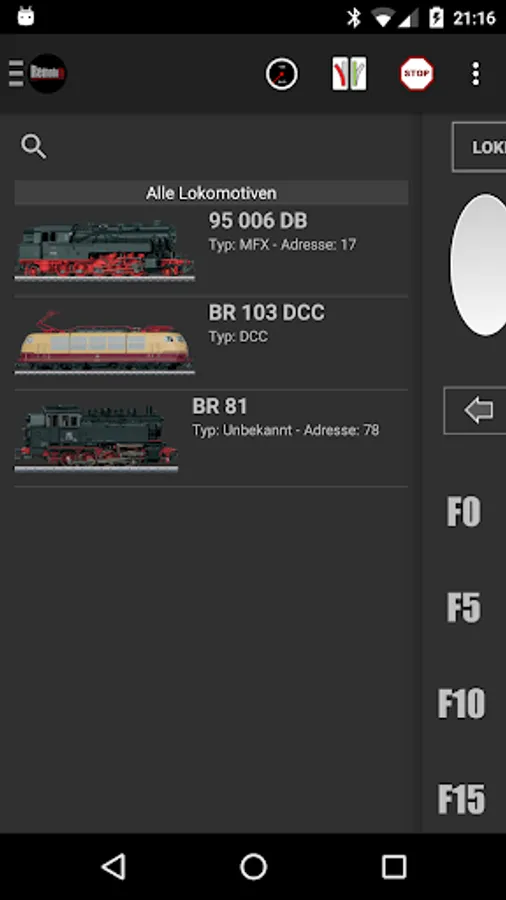Tap the speedometer controller icon
506x900 pixels.
click(281, 74)
